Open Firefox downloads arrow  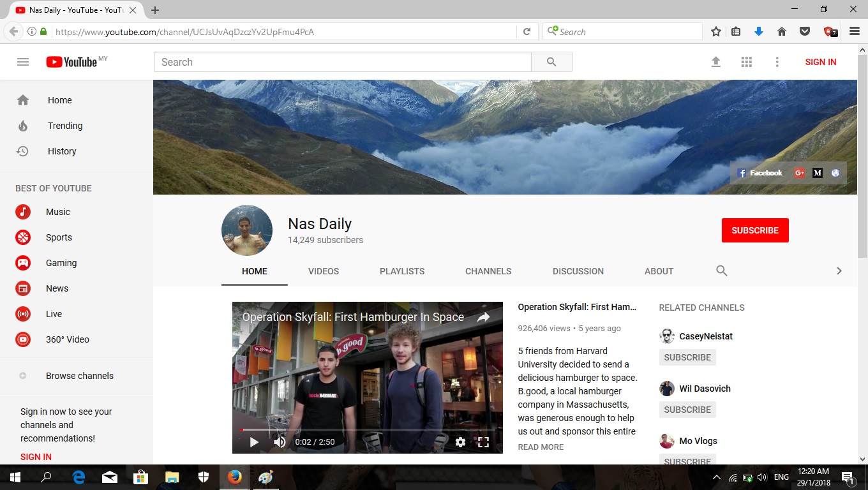(758, 31)
